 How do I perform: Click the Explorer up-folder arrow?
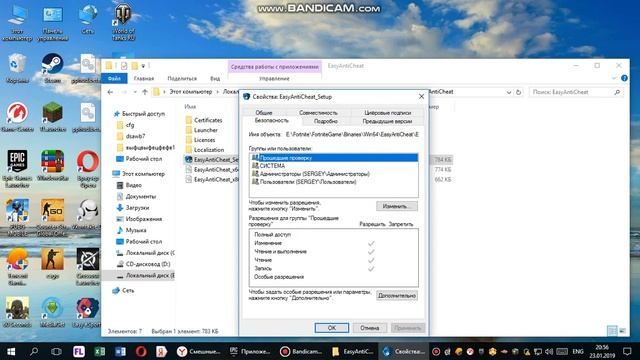coord(145,92)
